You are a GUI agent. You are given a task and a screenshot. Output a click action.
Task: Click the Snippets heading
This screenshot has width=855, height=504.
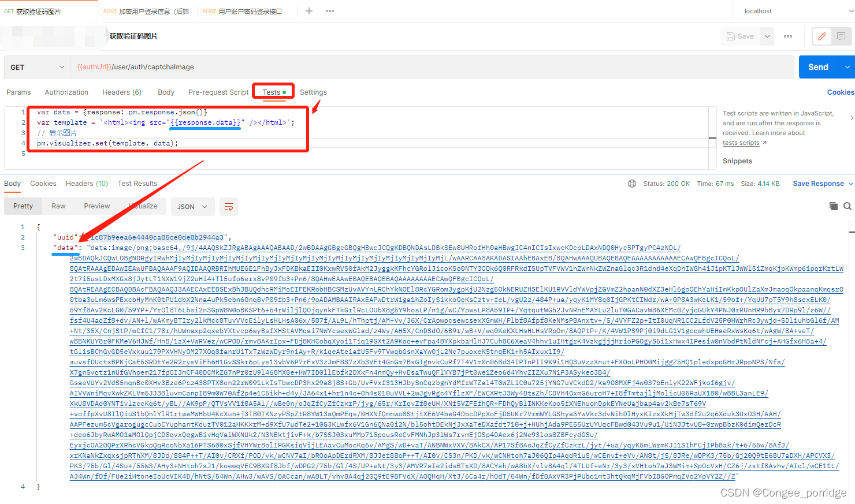pos(737,161)
